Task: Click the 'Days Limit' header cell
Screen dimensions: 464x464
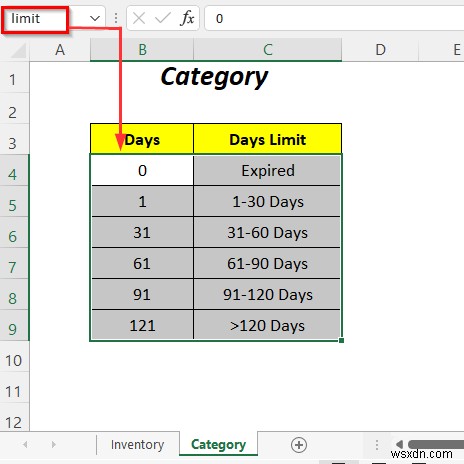Action: [268, 139]
